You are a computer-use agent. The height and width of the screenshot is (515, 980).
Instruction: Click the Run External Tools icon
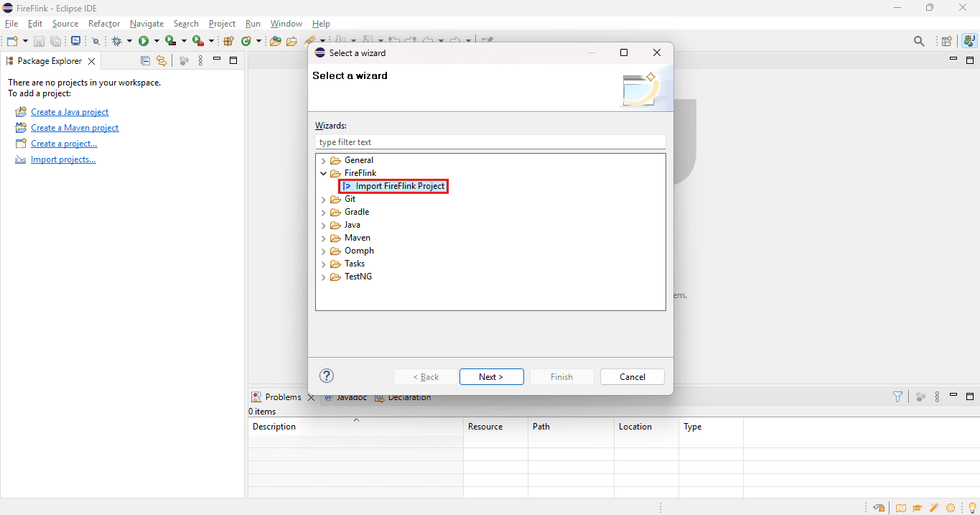point(197,41)
